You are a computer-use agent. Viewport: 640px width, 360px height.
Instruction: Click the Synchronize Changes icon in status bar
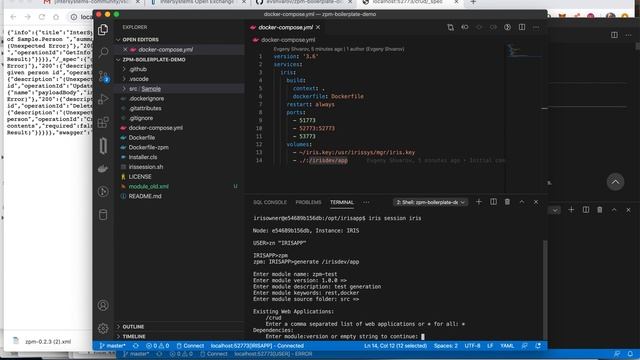136,346
